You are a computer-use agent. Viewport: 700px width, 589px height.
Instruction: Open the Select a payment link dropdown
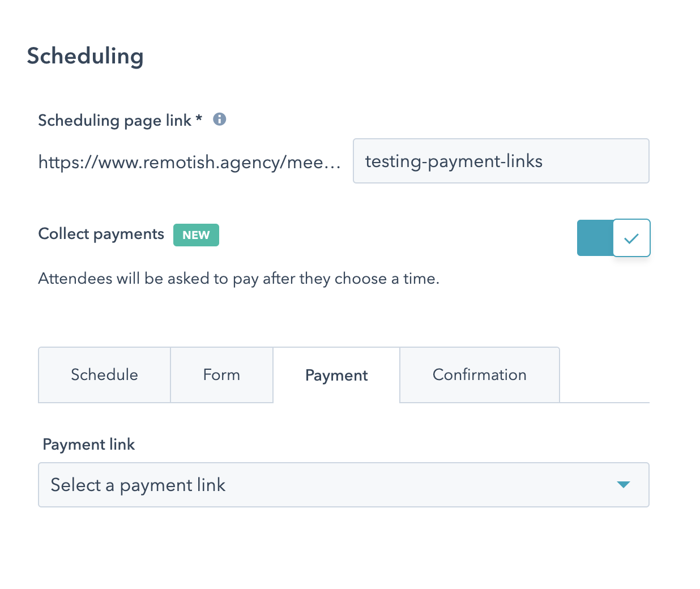click(343, 485)
